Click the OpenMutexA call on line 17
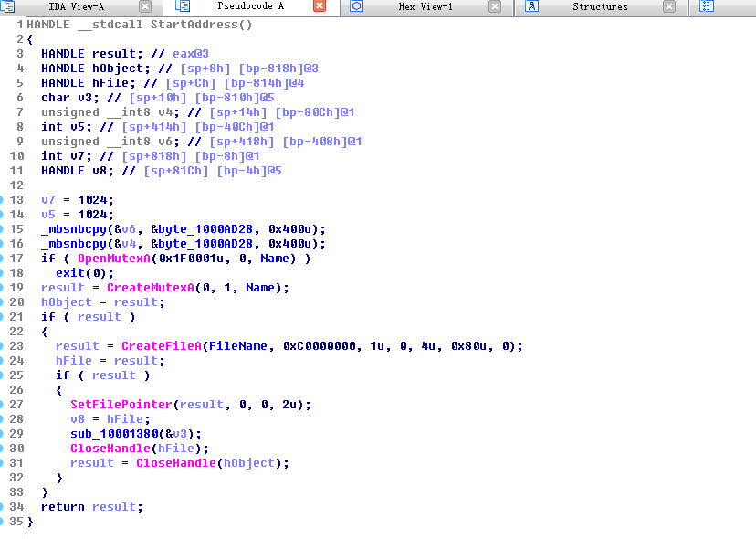756x539 pixels. tap(114, 259)
